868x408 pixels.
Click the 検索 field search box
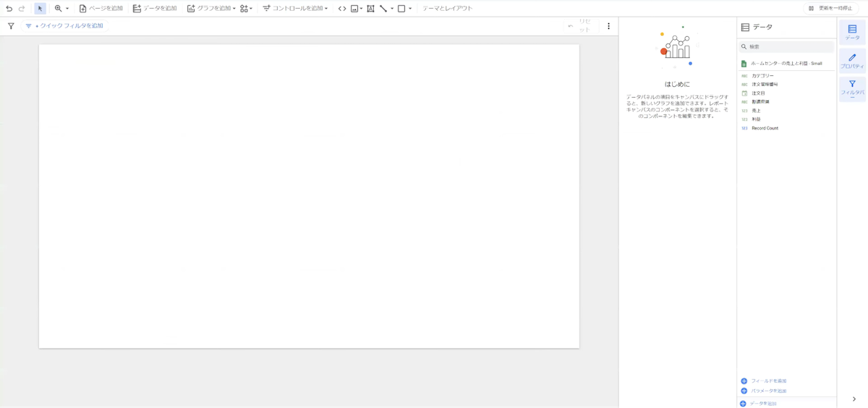pos(788,46)
